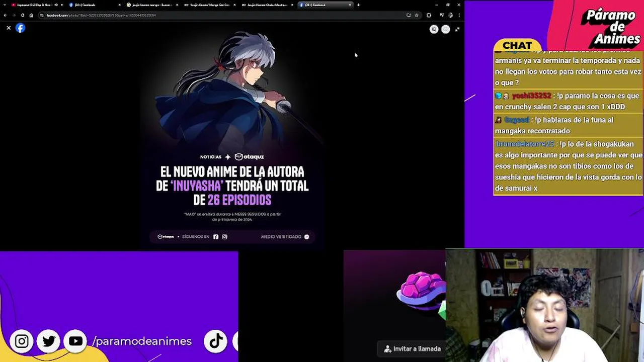
Task: Open the browser profile avatar
Action: tap(451, 15)
